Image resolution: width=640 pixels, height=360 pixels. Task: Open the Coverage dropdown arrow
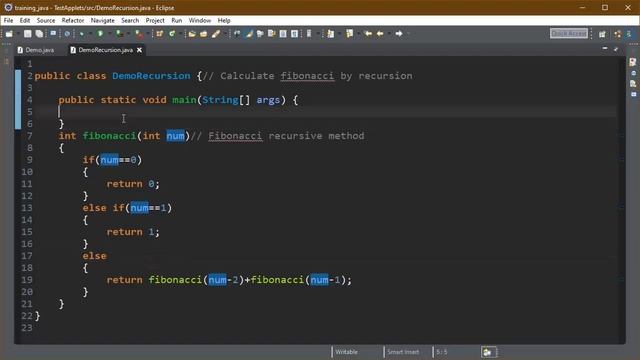[x=129, y=33]
